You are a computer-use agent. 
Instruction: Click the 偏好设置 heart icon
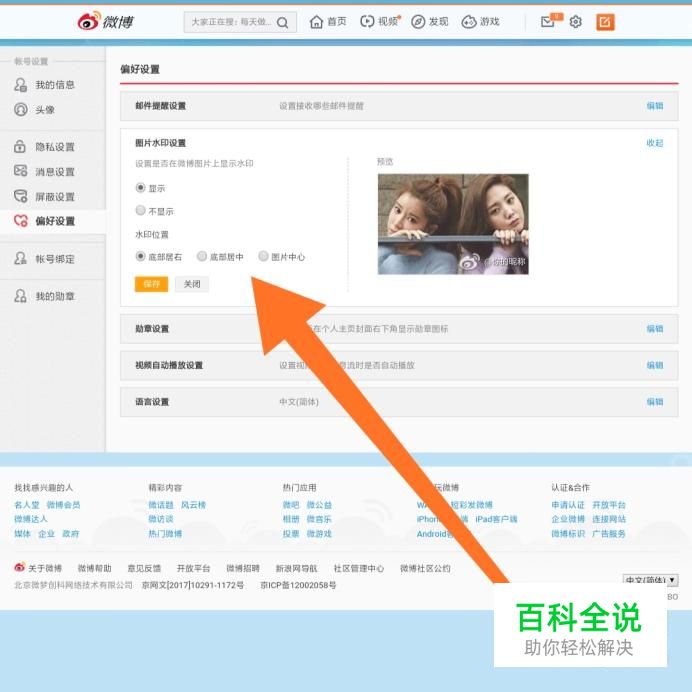(20, 220)
